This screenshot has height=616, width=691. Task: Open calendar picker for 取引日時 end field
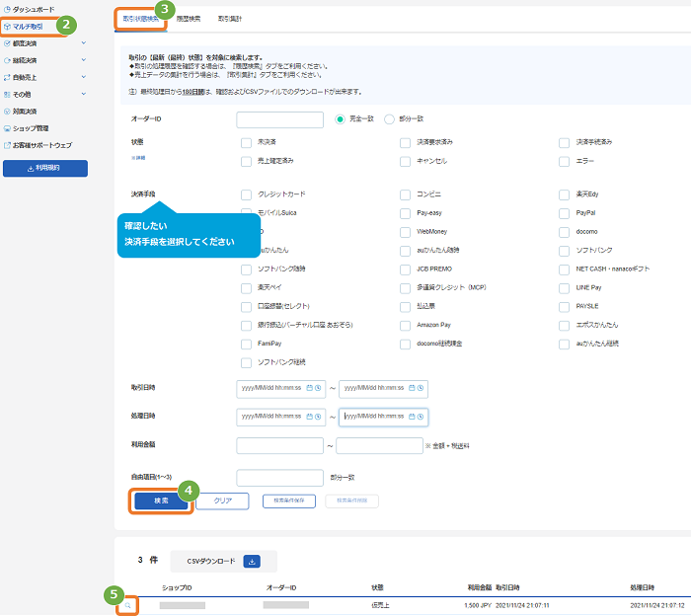pyautogui.click(x=412, y=388)
